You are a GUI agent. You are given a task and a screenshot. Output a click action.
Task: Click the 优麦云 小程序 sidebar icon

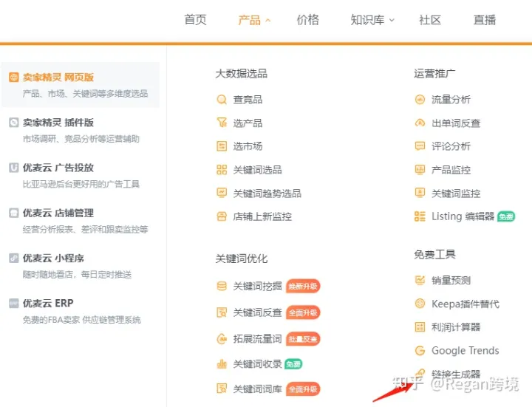[13, 258]
